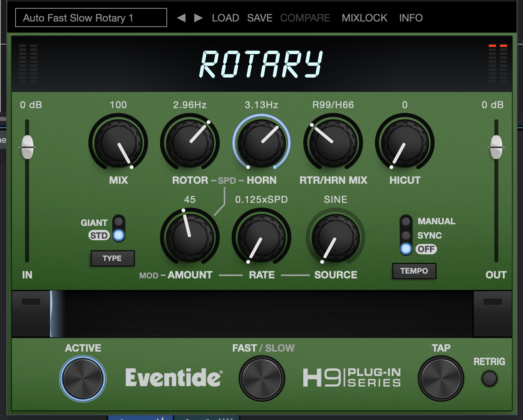Click the mod source value SINE

coord(336,200)
